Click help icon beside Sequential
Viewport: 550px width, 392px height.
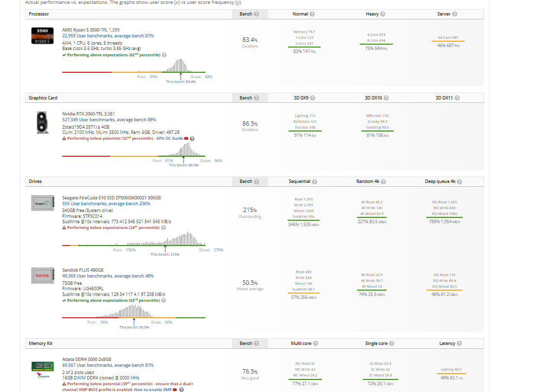315,181
